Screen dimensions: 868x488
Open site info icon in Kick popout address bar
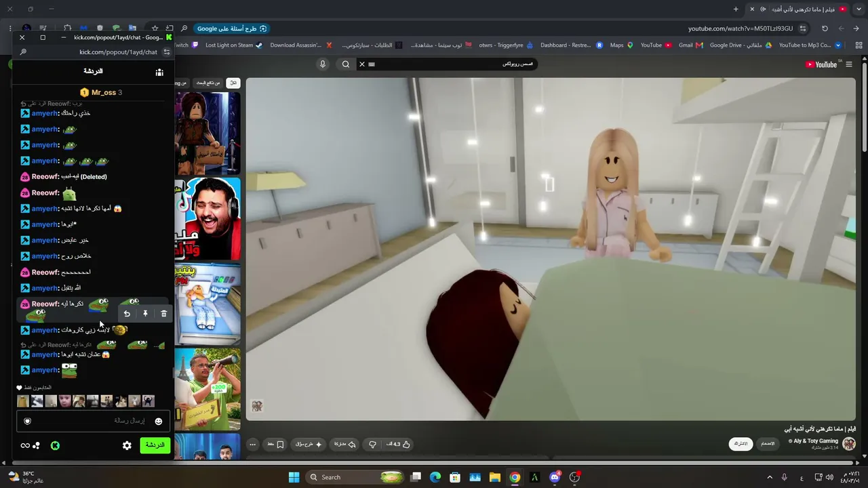[x=167, y=52]
